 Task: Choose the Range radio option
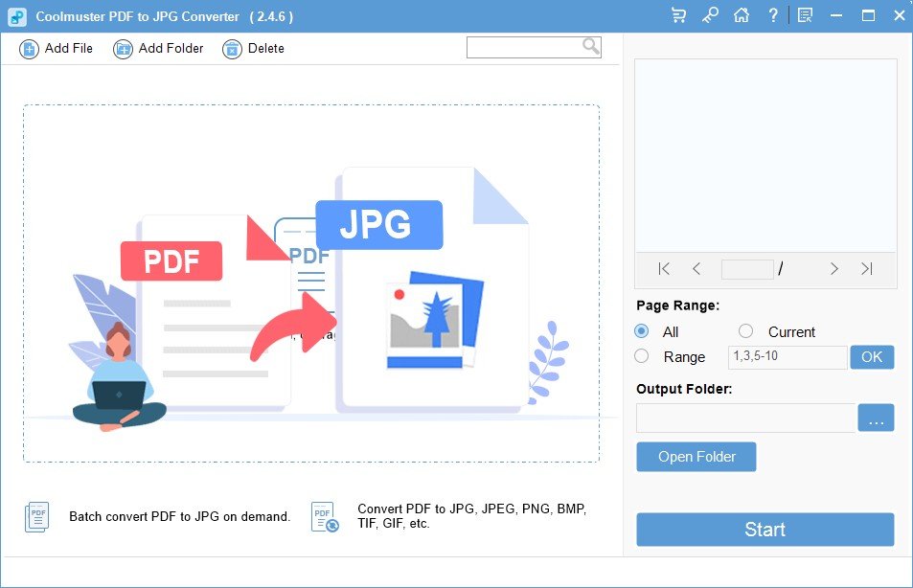click(x=642, y=356)
